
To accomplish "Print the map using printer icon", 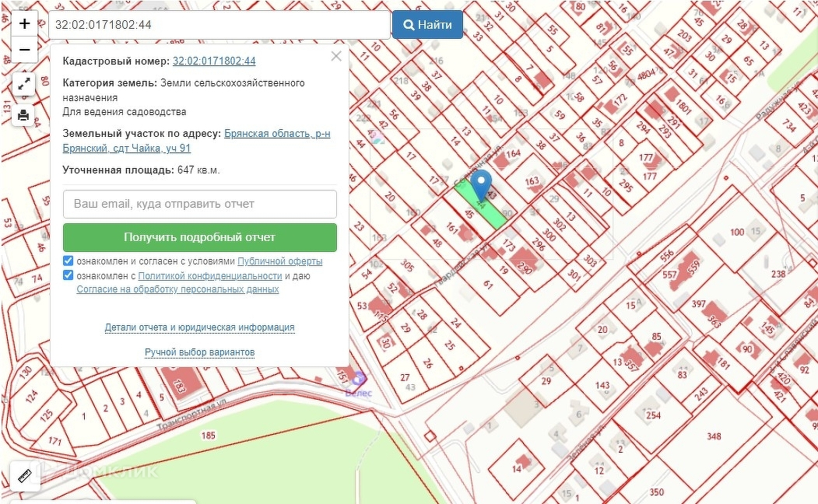I will tap(23, 116).
